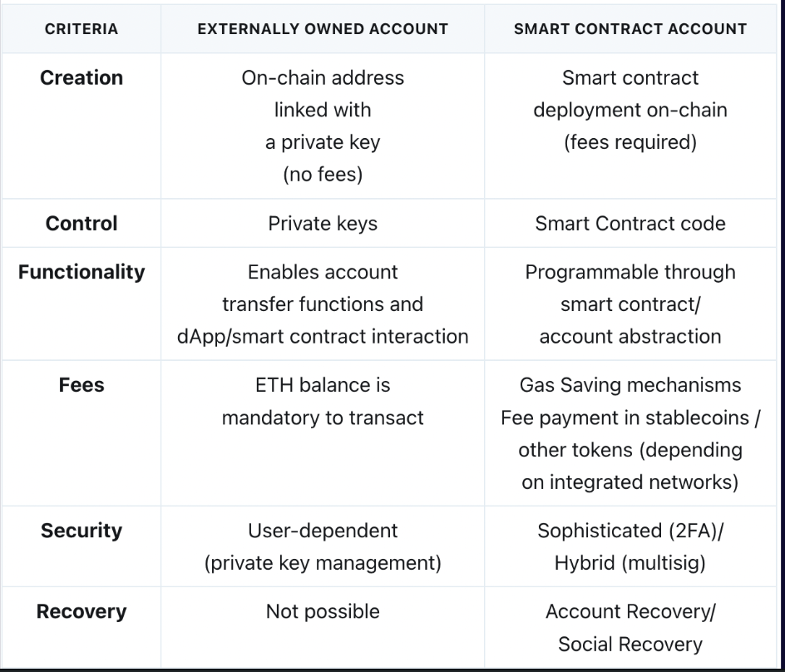Image resolution: width=785 pixels, height=672 pixels.
Task: Select the Security row label
Action: (81, 531)
